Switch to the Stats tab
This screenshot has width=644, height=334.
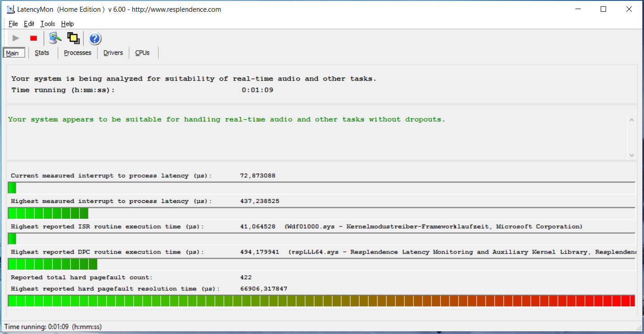[x=42, y=53]
